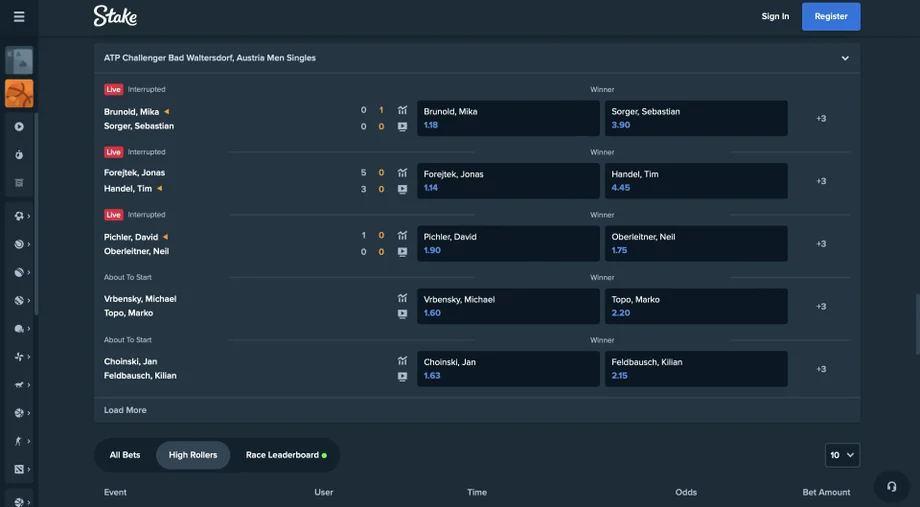
Task: Open the Brunold, Mika vs Sorger match title
Action: click(x=139, y=119)
